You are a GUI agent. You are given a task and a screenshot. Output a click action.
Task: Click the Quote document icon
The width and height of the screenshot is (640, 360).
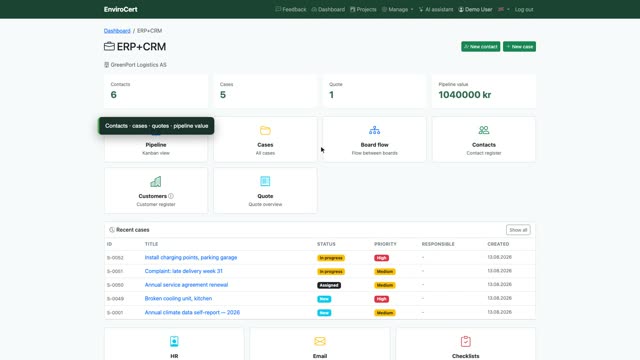265,181
